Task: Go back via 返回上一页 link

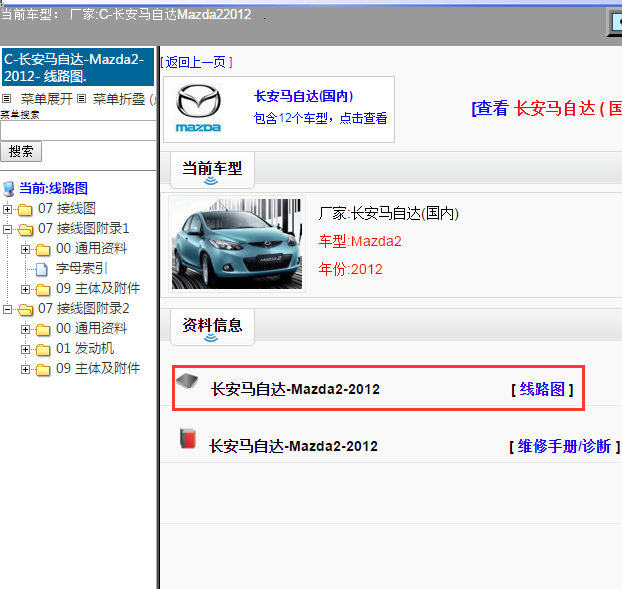Action: point(196,62)
